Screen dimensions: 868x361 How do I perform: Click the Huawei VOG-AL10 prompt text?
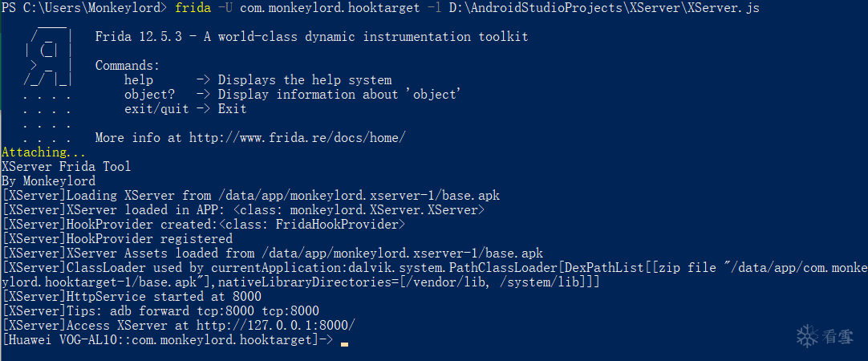[x=160, y=340]
